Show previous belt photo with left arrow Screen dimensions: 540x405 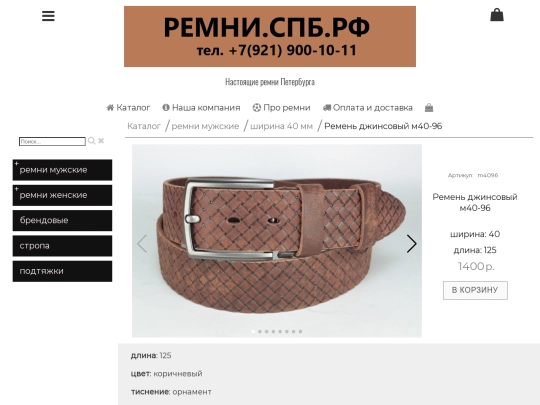(x=142, y=244)
